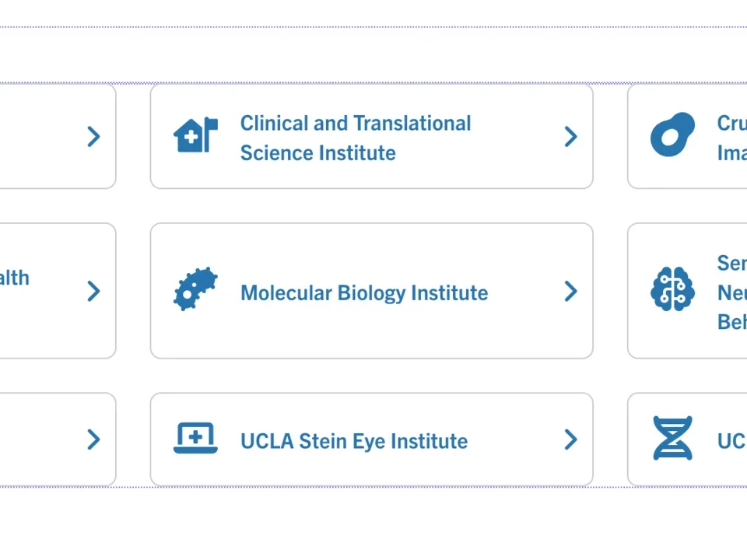
Task: Click the chevron on the Clinical and Translational Science Institute card
Action: click(570, 136)
